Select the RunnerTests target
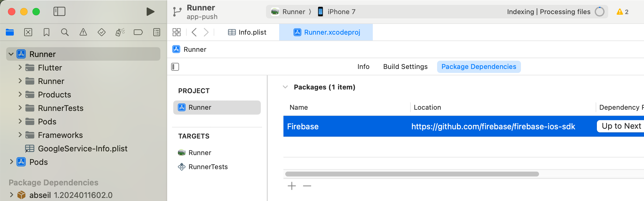Screen dimensions: 644x201 (203, 167)
